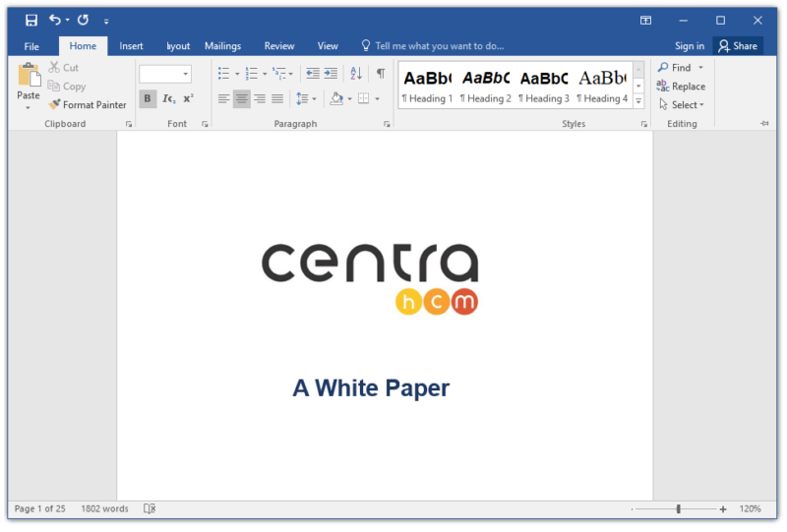Copy the selection

[67, 87]
